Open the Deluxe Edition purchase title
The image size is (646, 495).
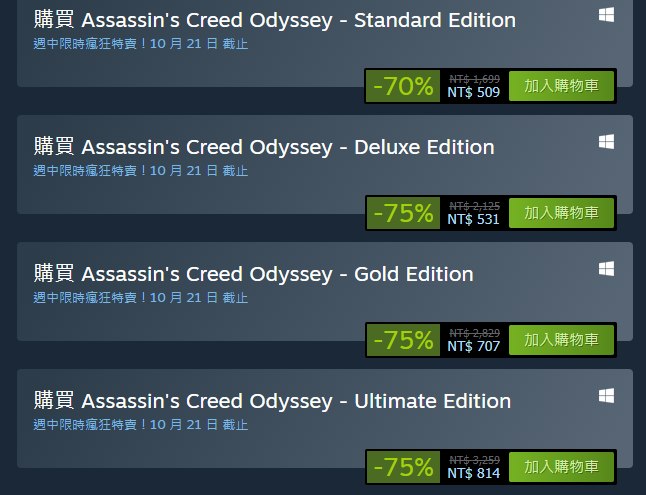[264, 147]
